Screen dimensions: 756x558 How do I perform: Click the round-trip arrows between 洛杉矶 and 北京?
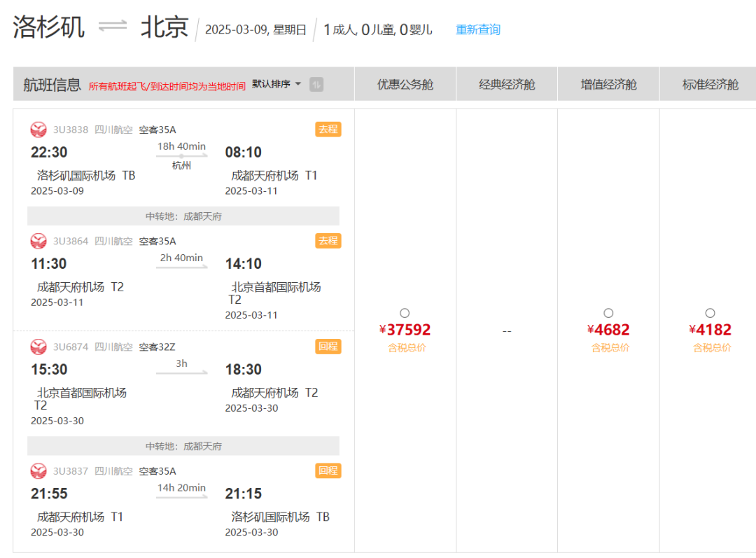tap(113, 27)
